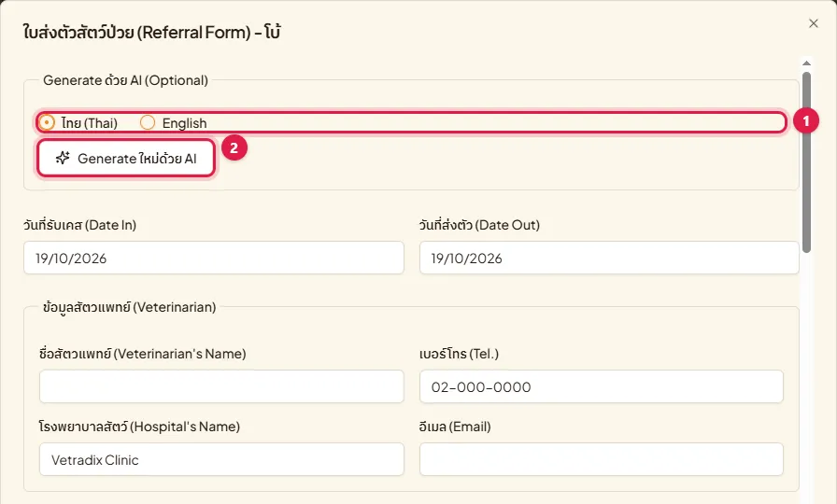Screen dimensions: 837x504
Task: Select the ไทย (Thai) language radio button
Action: tap(47, 122)
